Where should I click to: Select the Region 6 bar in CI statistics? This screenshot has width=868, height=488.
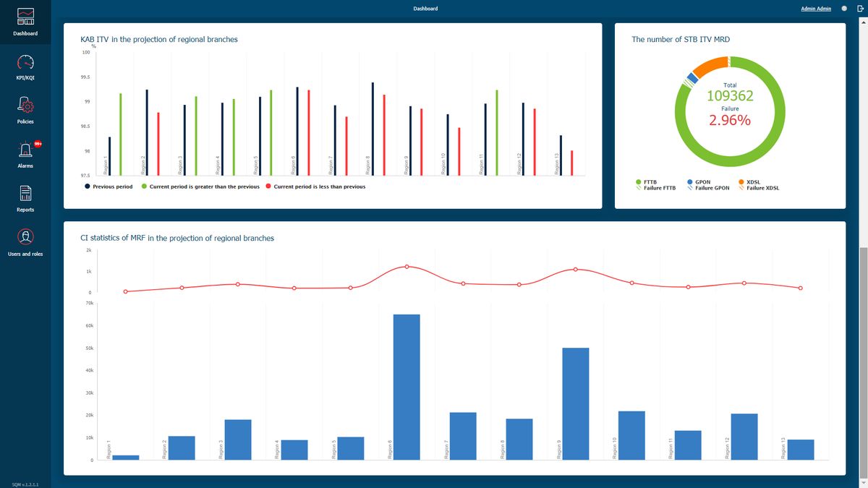pyautogui.click(x=406, y=387)
